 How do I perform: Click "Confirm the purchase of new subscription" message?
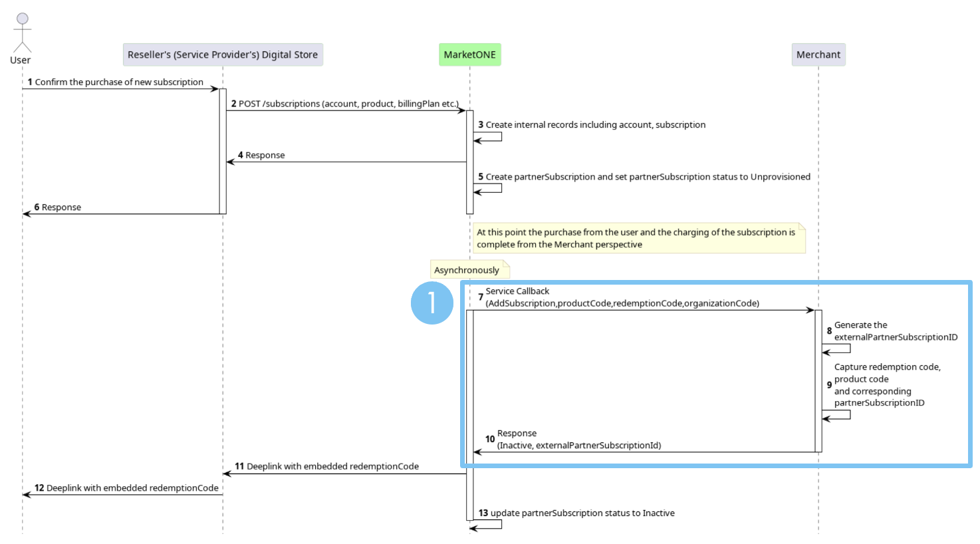tap(119, 82)
